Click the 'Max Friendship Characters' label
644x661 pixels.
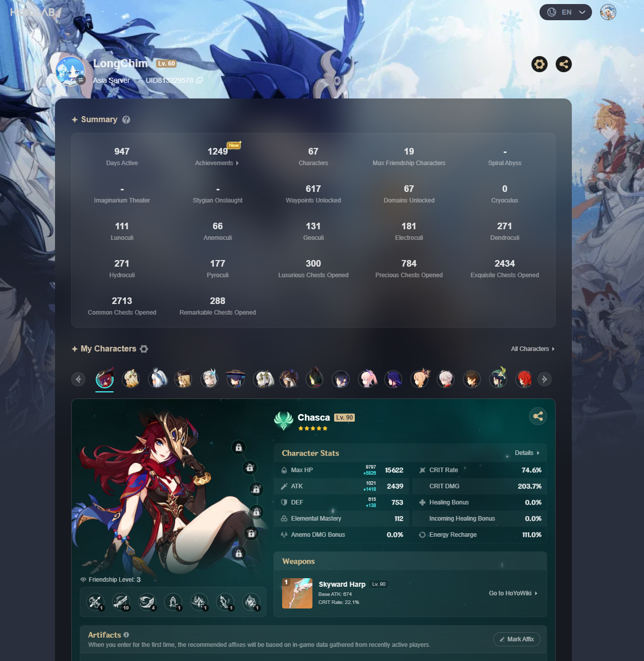point(409,163)
